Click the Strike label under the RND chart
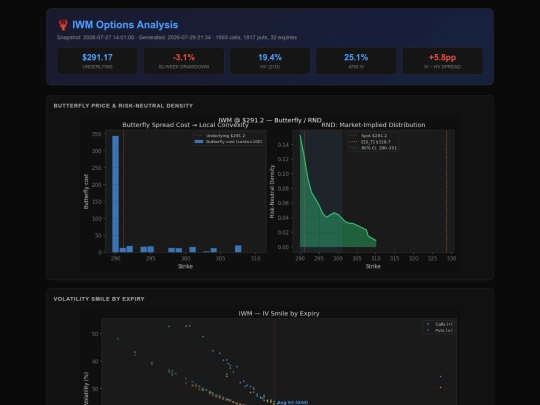540x405 pixels. tap(373, 266)
